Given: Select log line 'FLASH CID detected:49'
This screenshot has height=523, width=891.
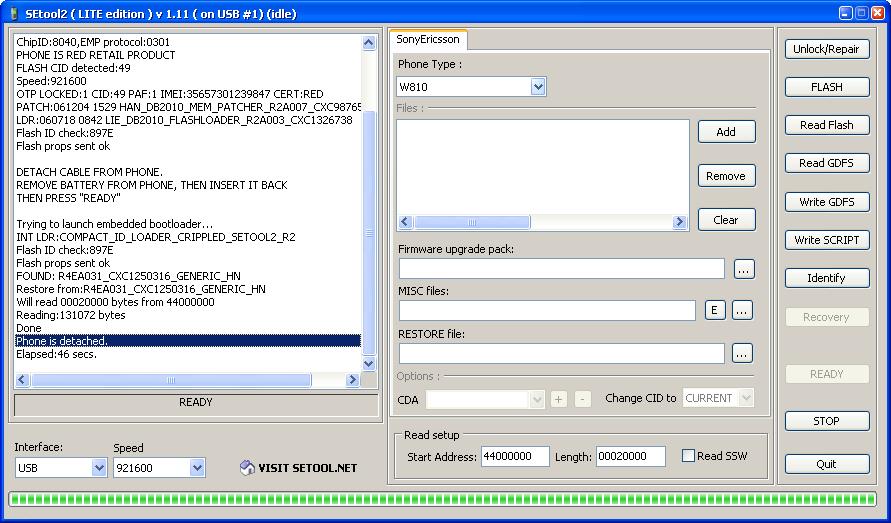Looking at the screenshot, I should coord(73,68).
